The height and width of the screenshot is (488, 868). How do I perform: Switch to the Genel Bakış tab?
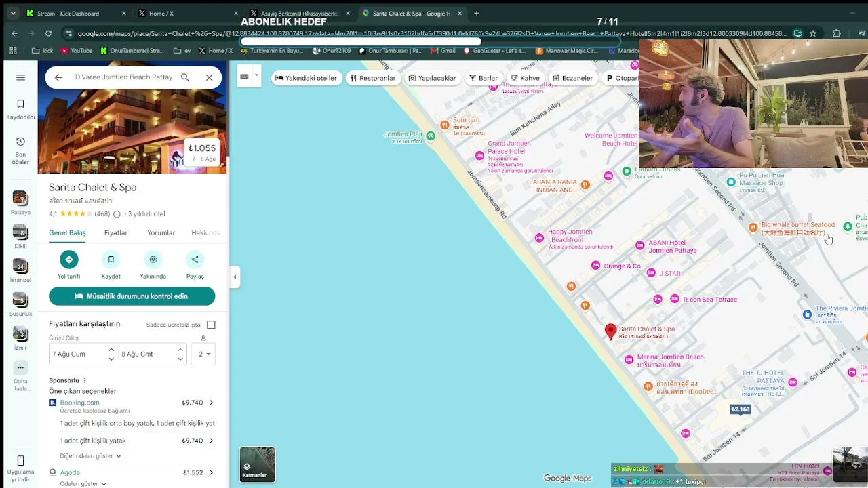point(67,232)
